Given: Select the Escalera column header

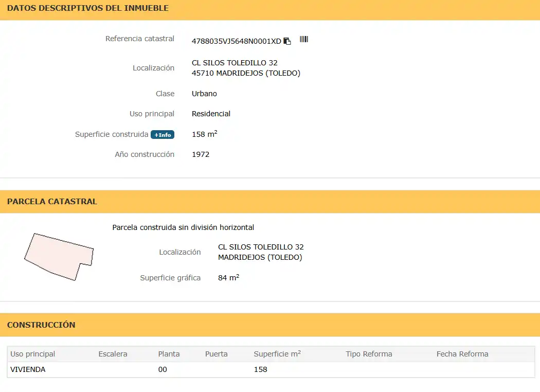Looking at the screenshot, I should (113, 354).
